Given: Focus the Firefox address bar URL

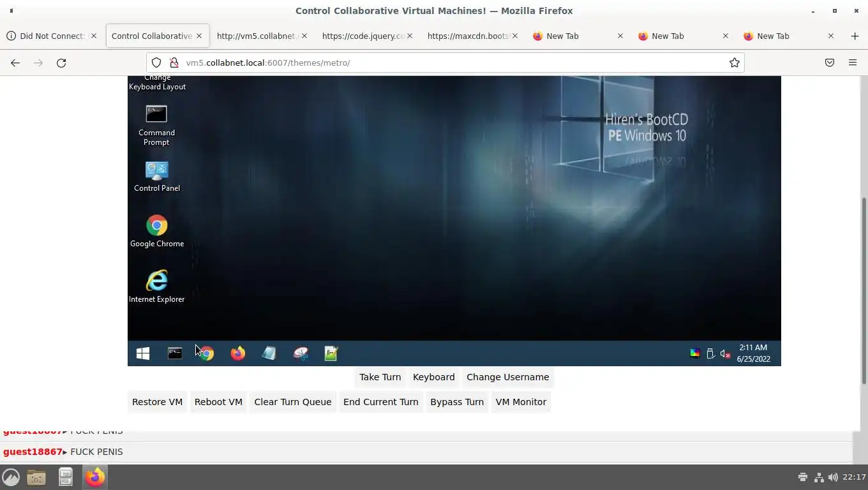Looking at the screenshot, I should [447, 63].
